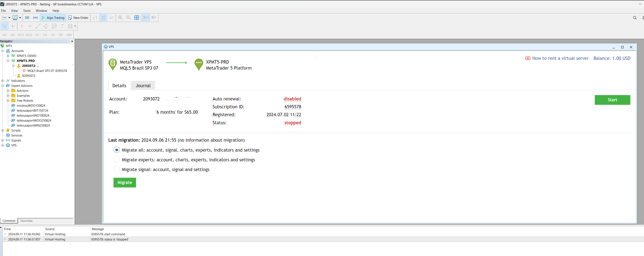Expand the Indicators tree node
Screen dimensions: 644x256
pyautogui.click(x=3, y=81)
